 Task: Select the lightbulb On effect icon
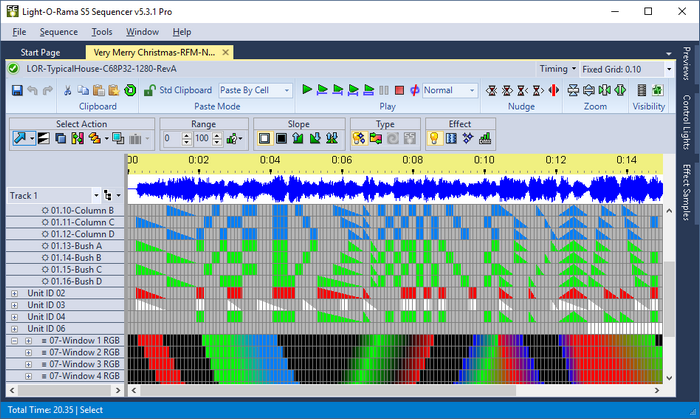click(434, 138)
